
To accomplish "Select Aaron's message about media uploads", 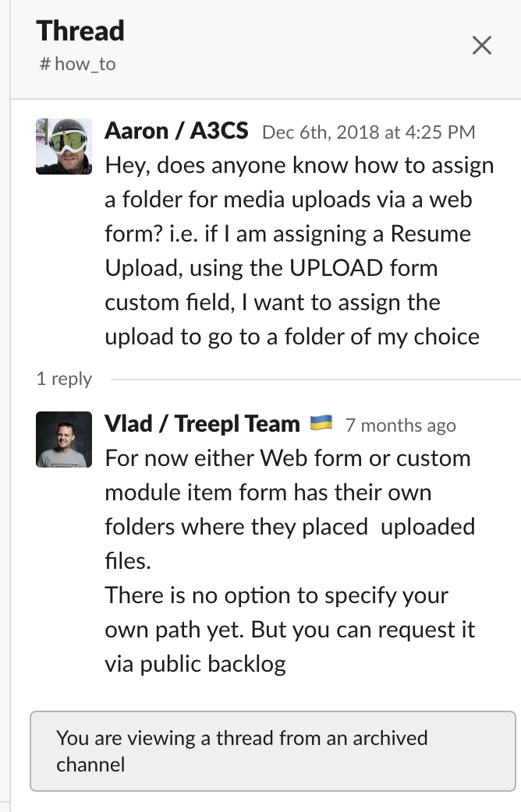I will (x=299, y=251).
